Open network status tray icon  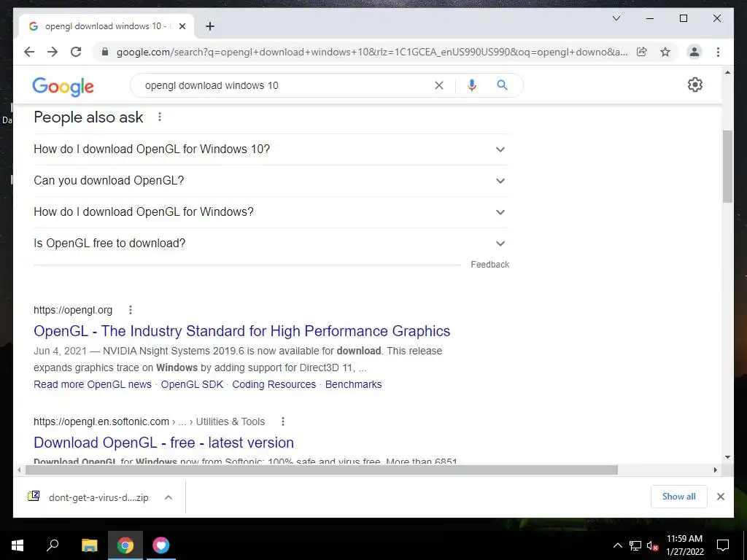pyautogui.click(x=635, y=545)
